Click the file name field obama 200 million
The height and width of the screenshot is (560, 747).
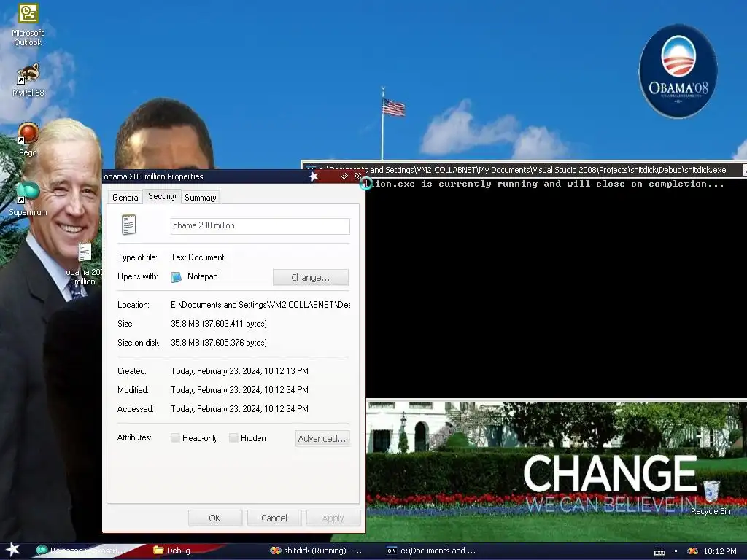click(260, 226)
